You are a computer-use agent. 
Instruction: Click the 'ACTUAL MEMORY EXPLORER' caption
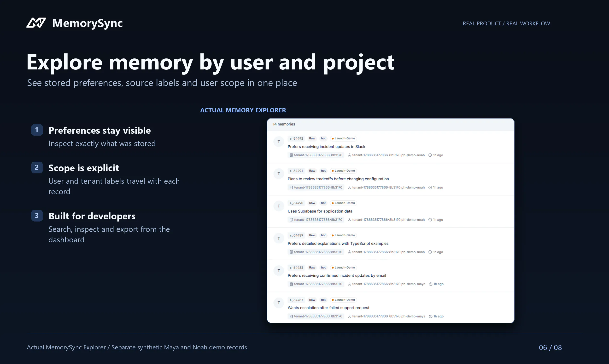(243, 110)
